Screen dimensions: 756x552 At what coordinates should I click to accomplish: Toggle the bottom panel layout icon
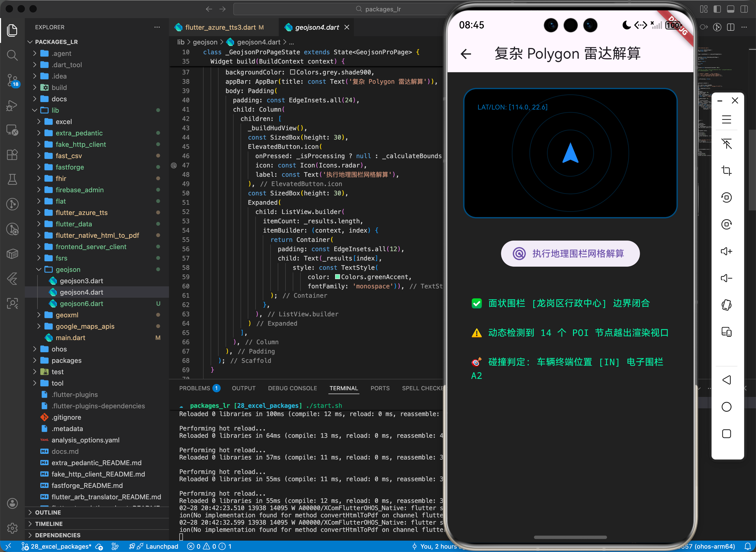pos(730,9)
